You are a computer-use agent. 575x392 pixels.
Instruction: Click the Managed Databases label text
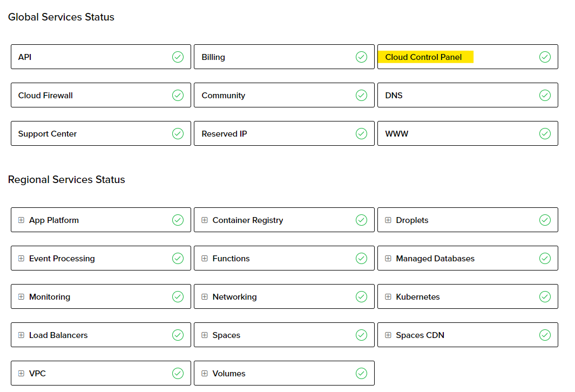pos(435,259)
